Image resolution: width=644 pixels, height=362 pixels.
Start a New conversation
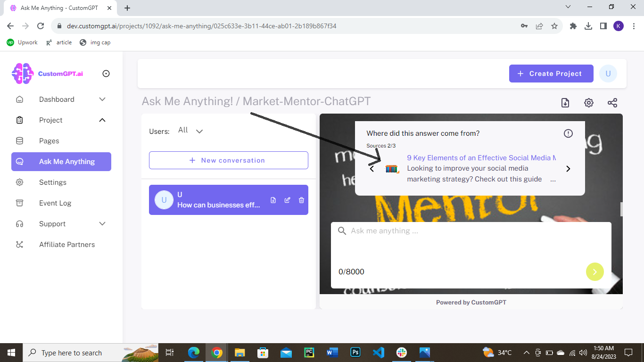pos(228,160)
